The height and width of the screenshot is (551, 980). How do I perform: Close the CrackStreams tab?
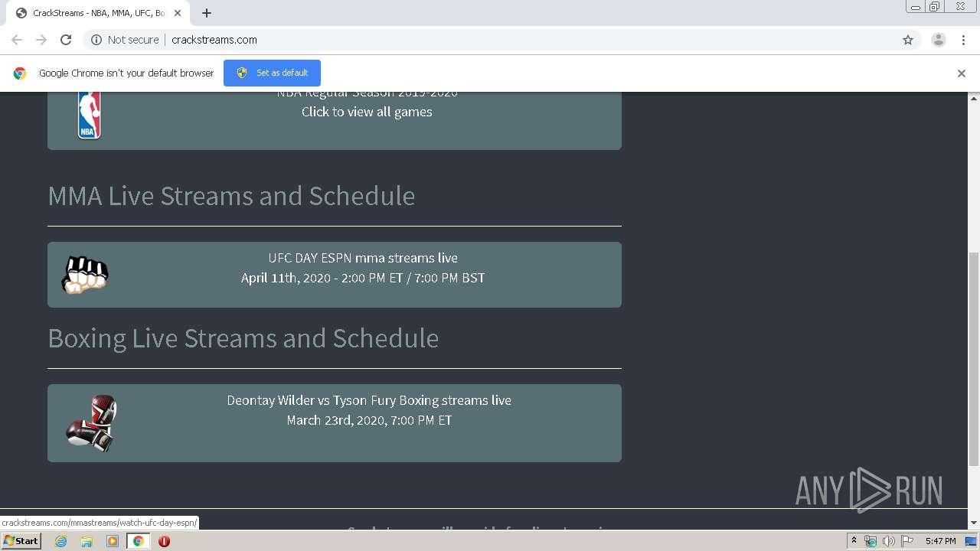pyautogui.click(x=178, y=13)
